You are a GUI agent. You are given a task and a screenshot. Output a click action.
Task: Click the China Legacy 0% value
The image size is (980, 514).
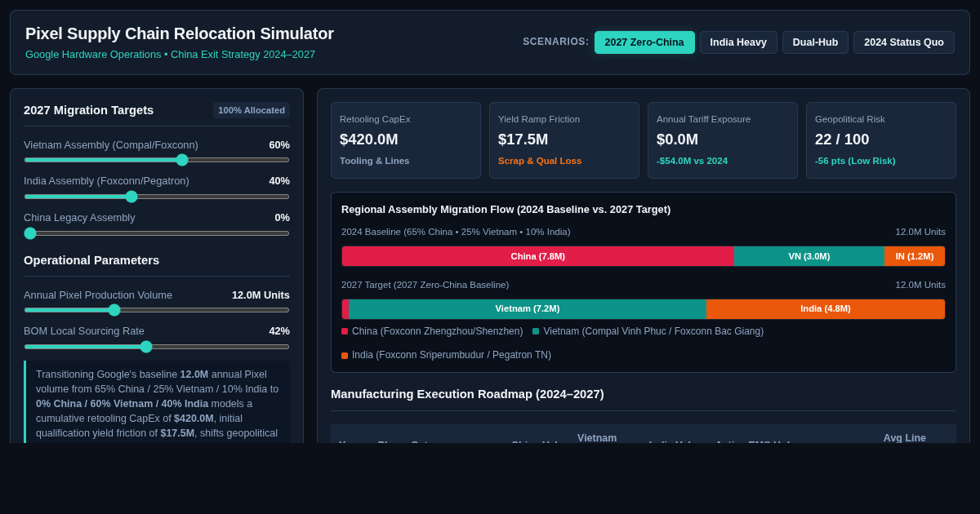coord(283,218)
